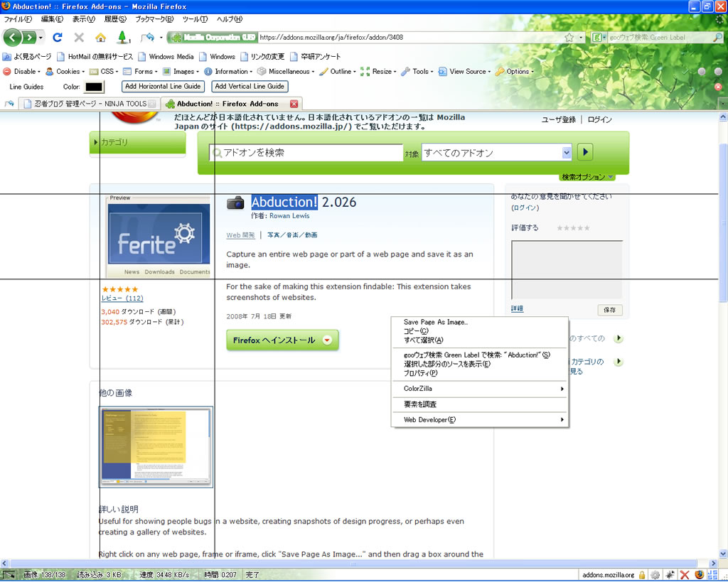This screenshot has height=582, width=728.
Task: Open the Information dropdown
Action: [x=228, y=72]
